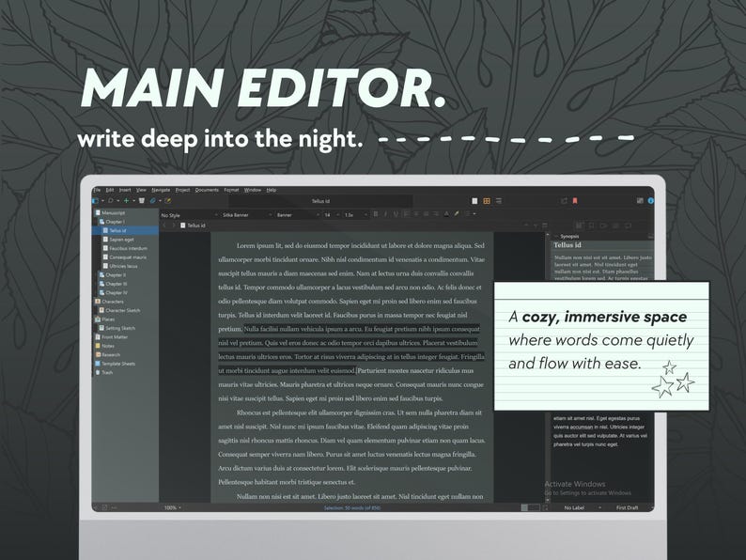746x560 pixels.
Task: Apply Italic formatting in format bar
Action: coord(385,214)
